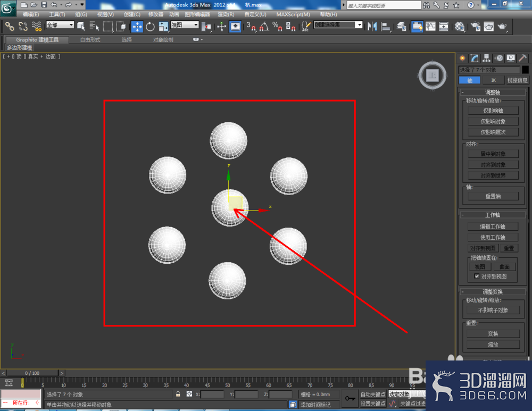Toggle the 对齐到视图 checkbox
532x411 pixels.
pyautogui.click(x=477, y=276)
